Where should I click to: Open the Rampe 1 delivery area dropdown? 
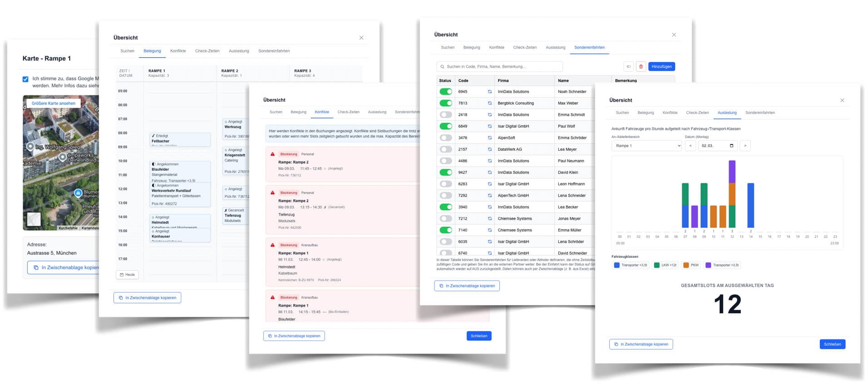coord(646,146)
